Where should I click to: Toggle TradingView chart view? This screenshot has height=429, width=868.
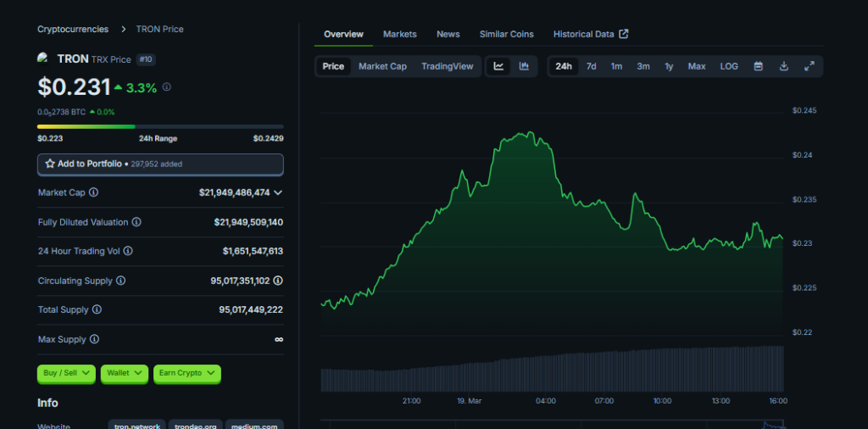click(x=448, y=66)
